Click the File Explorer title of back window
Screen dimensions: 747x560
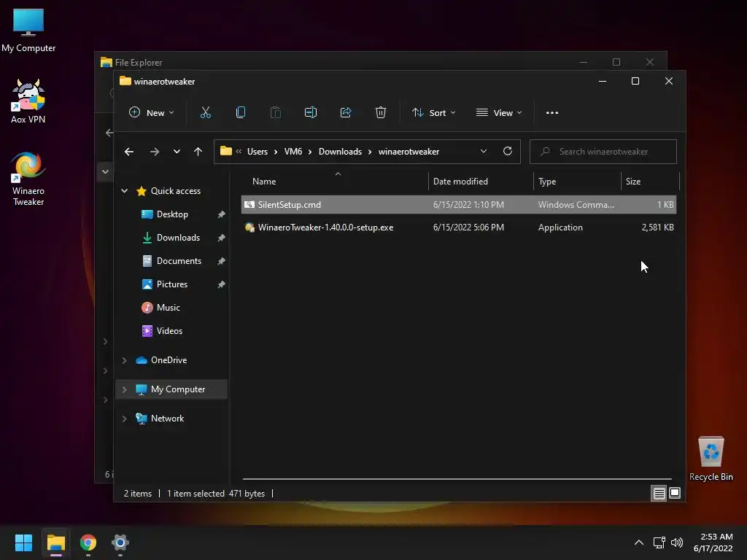tap(139, 63)
